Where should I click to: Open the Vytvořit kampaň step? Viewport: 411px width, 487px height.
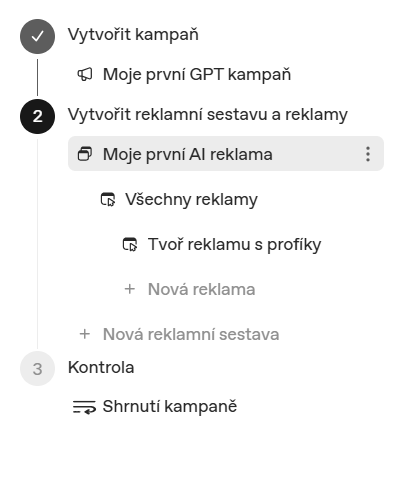coord(133,35)
